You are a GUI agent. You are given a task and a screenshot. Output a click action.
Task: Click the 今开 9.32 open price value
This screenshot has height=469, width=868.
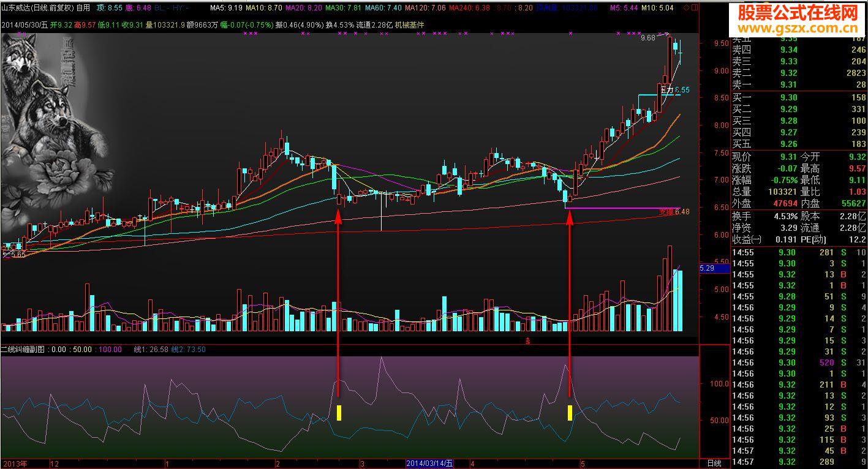pyautogui.click(x=857, y=157)
